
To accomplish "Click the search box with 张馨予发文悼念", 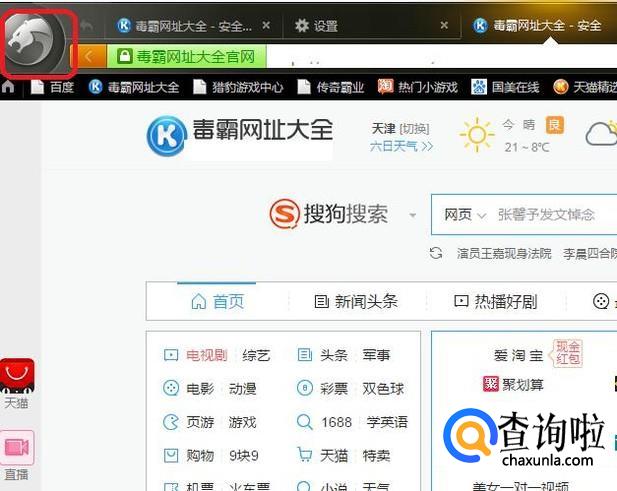I will [x=546, y=215].
